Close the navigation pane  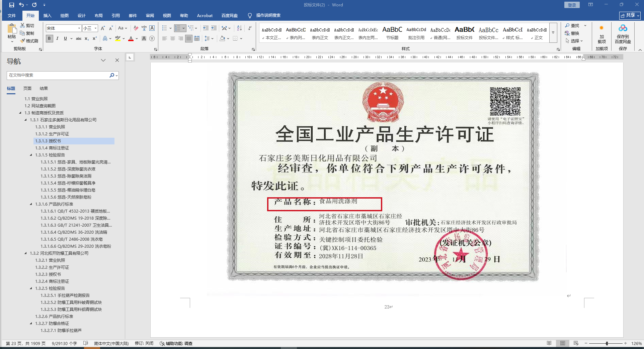click(117, 60)
